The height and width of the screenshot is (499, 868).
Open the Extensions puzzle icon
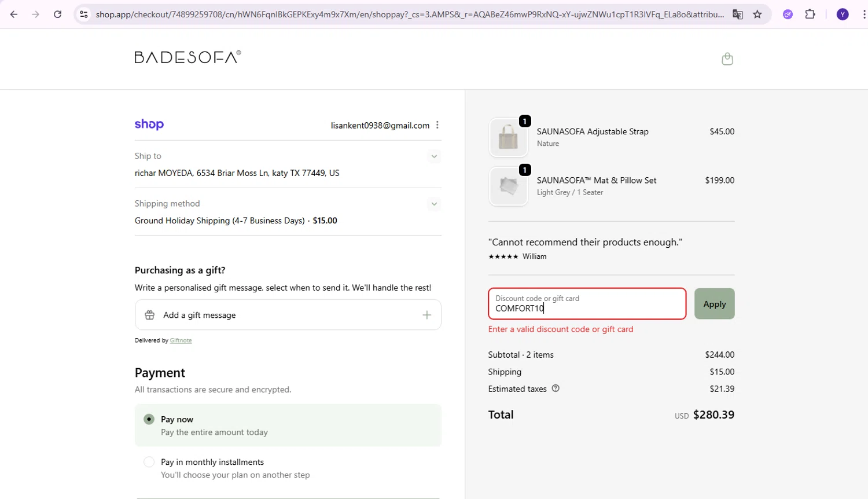click(810, 14)
